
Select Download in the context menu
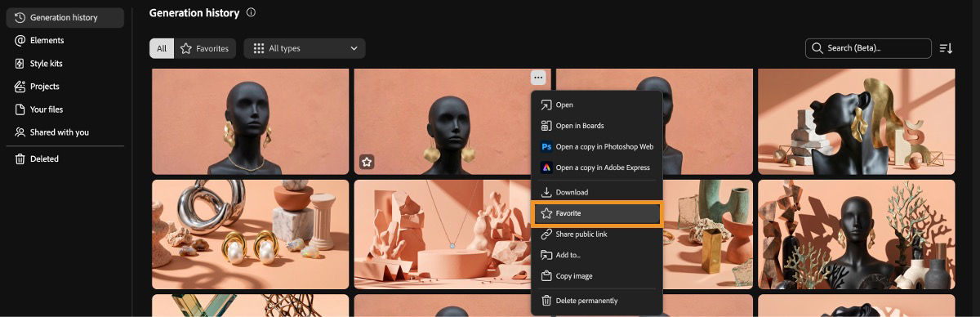pyautogui.click(x=596, y=192)
